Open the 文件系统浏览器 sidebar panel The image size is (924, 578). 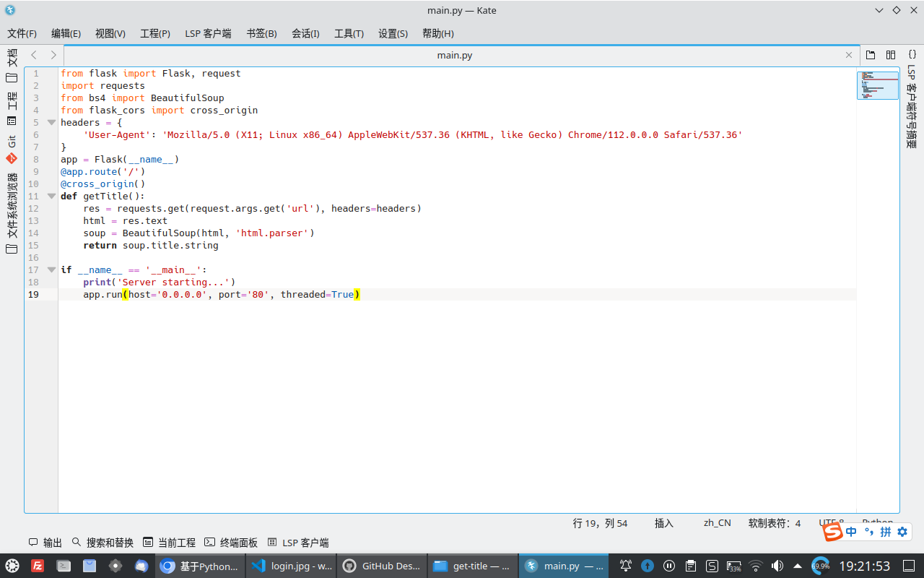tap(11, 210)
